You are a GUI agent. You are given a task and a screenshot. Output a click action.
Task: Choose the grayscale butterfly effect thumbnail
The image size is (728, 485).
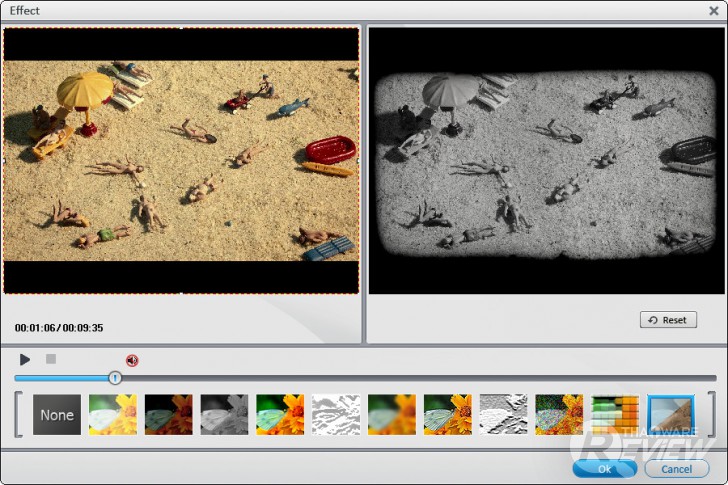click(224, 414)
